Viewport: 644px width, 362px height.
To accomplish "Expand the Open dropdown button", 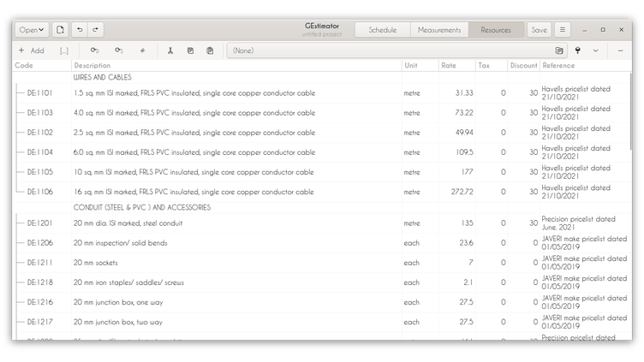I will tap(33, 30).
